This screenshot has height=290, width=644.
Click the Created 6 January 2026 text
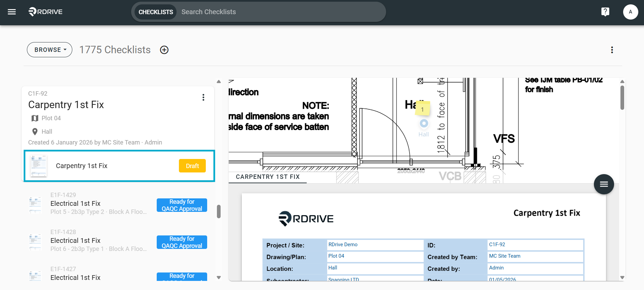click(95, 142)
